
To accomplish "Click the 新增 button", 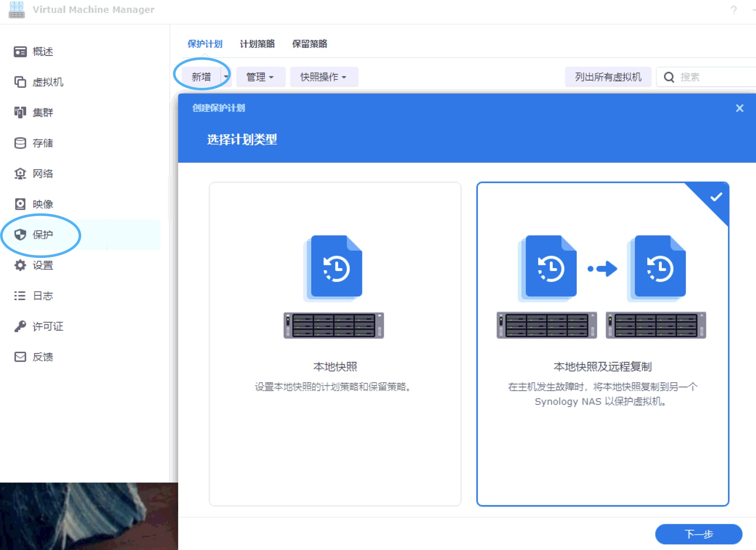I will 201,77.
